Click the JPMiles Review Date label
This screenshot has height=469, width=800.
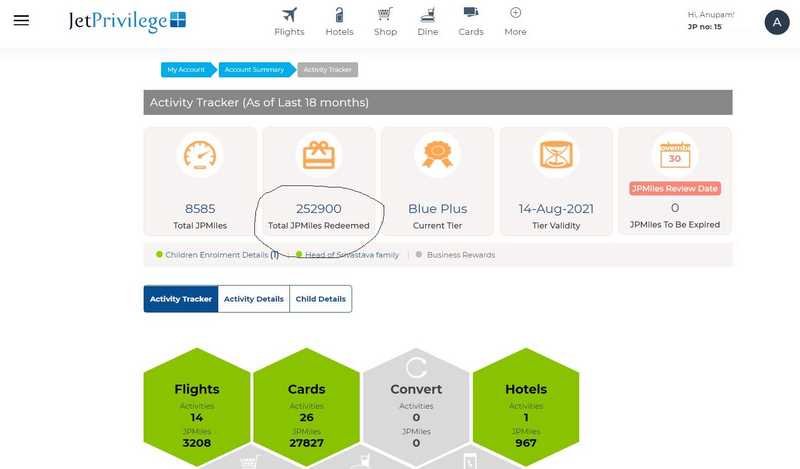pos(674,188)
